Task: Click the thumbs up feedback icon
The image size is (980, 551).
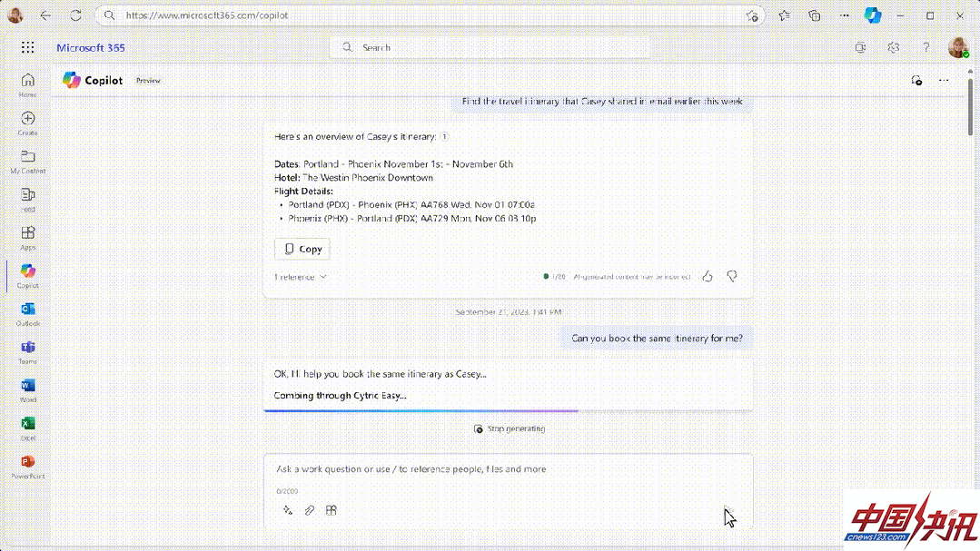Action: [707, 276]
